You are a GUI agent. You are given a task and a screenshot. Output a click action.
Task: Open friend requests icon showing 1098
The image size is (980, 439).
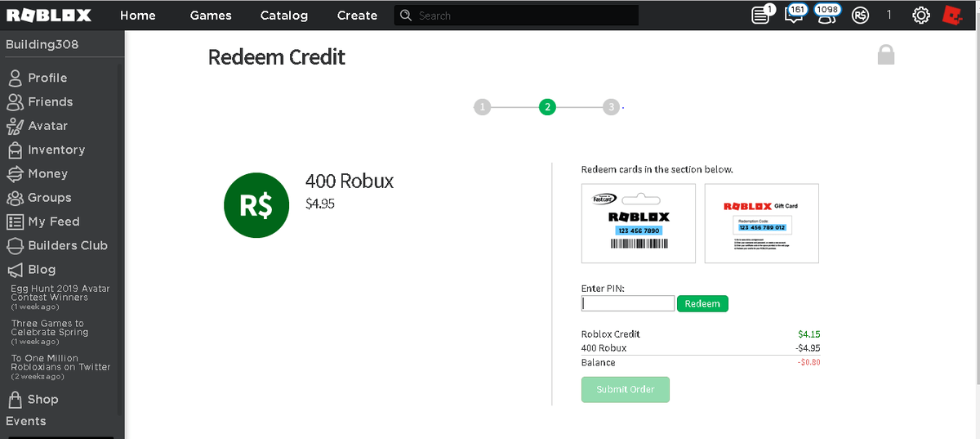tap(826, 15)
